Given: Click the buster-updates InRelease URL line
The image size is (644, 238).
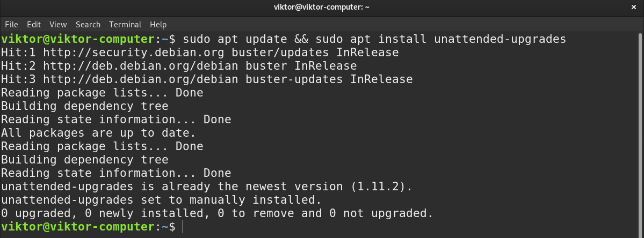Looking at the screenshot, I should [x=207, y=79].
